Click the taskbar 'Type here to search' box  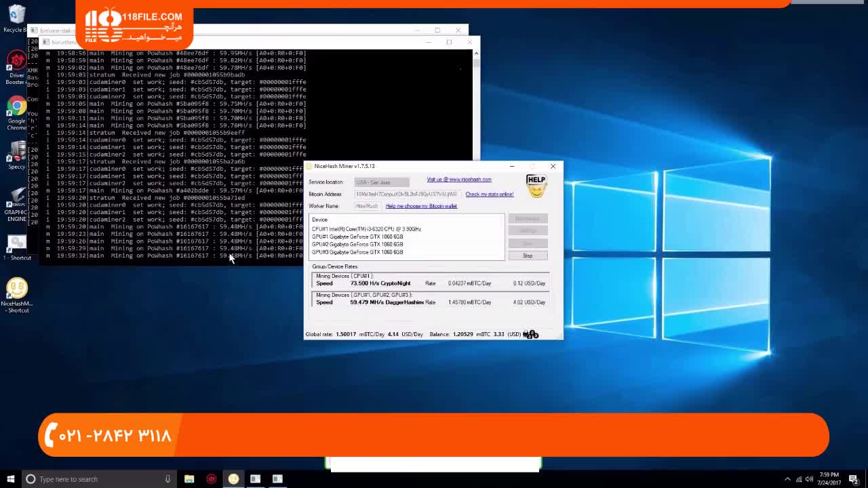point(95,479)
